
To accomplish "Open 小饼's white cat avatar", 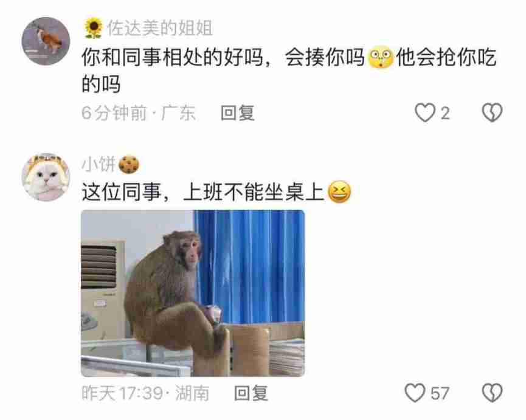I will (46, 177).
